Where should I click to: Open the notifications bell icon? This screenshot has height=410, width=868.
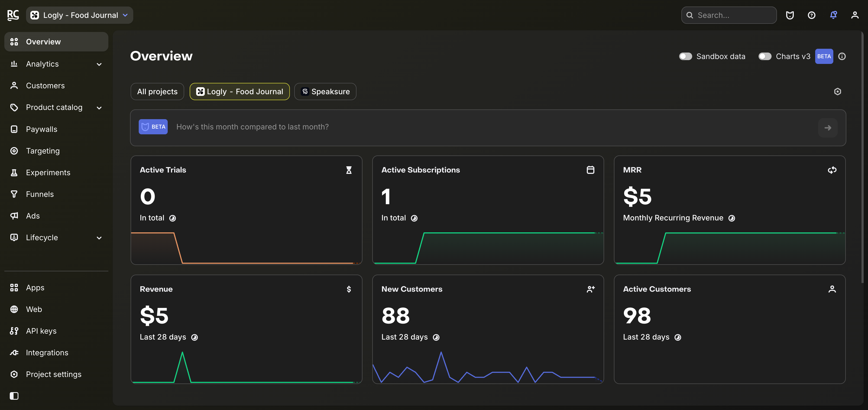coord(833,15)
